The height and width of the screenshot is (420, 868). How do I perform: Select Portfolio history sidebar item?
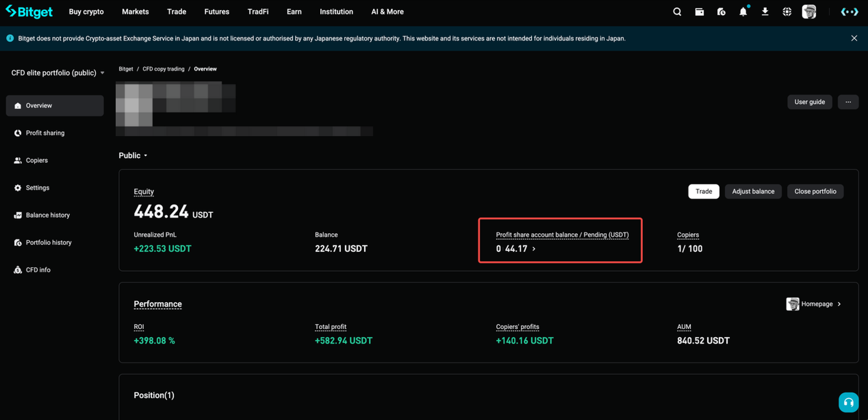point(55,242)
